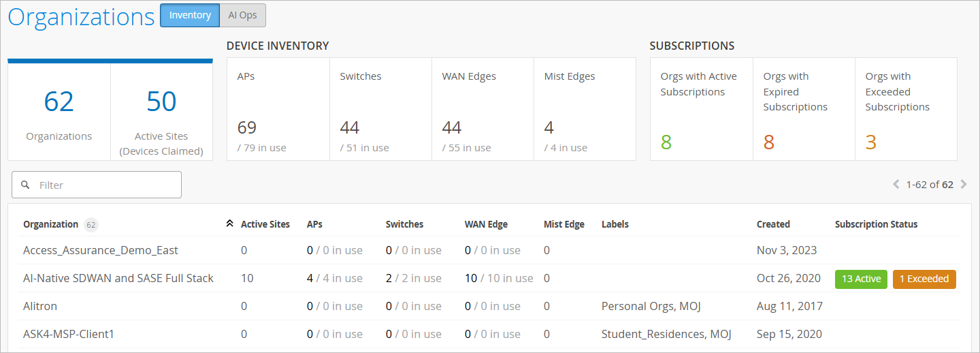Sort by Subscription Status column header
The height and width of the screenshot is (353, 980).
[876, 224]
